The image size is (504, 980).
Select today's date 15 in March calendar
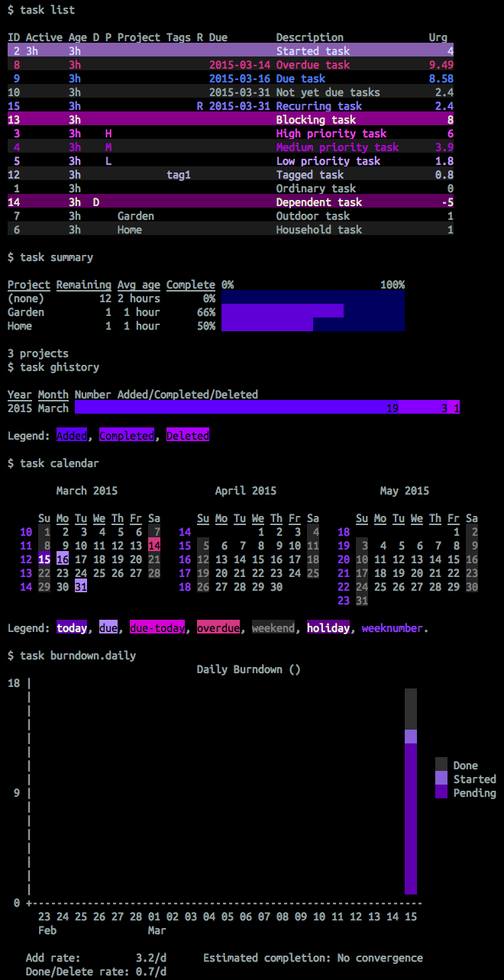pos(44,559)
